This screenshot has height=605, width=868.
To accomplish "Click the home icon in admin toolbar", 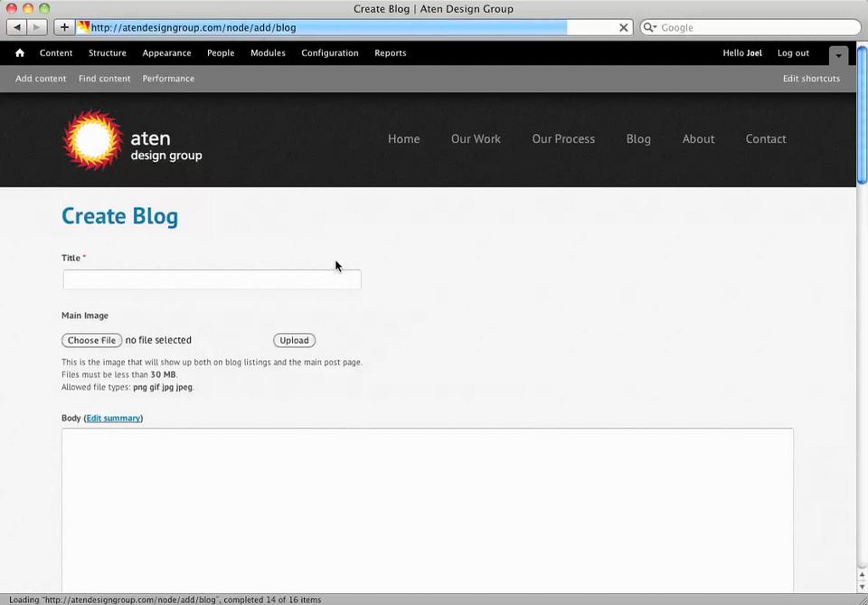I will click(20, 53).
